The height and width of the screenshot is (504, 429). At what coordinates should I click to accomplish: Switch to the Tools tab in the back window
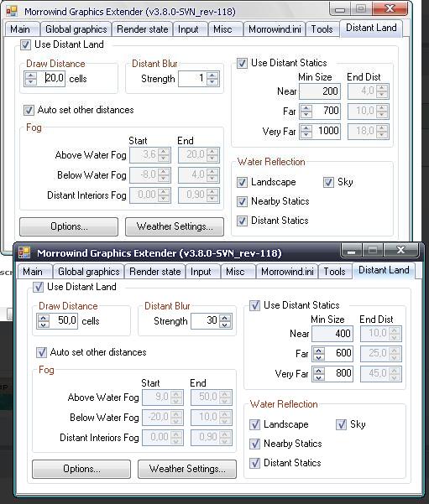(322, 29)
